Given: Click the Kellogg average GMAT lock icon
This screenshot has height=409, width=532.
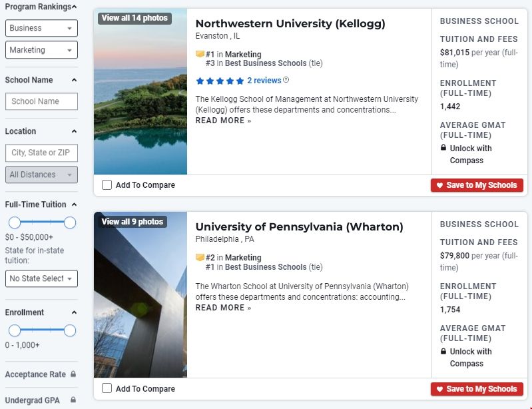Looking at the screenshot, I should [443, 148].
